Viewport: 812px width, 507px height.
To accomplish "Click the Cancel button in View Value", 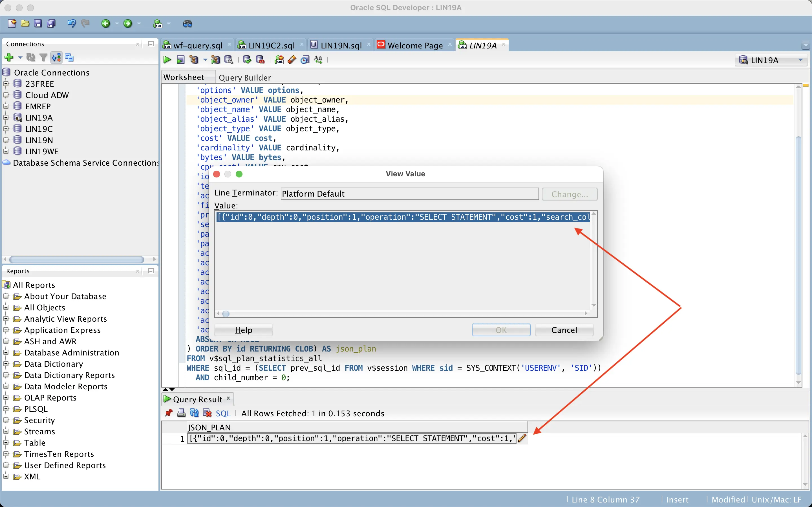I will 564,330.
